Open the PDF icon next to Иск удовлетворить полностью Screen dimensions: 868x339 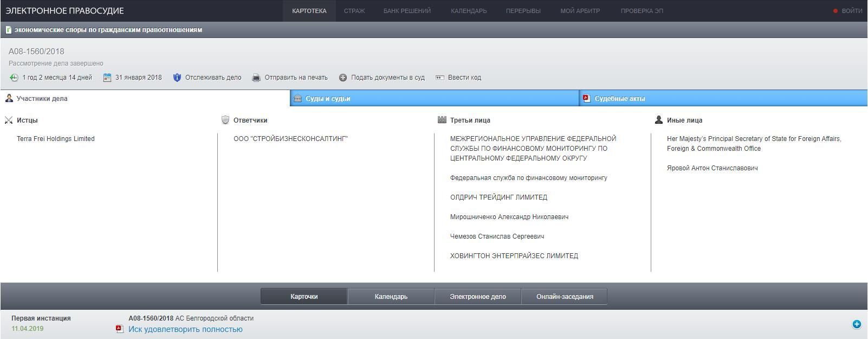pos(120,329)
